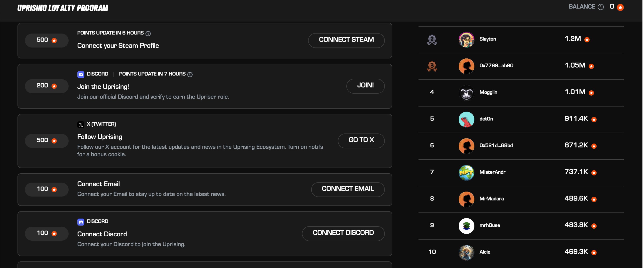This screenshot has width=644, height=268.
Task: Click info icon beside 7 hours update
Action: tap(190, 74)
